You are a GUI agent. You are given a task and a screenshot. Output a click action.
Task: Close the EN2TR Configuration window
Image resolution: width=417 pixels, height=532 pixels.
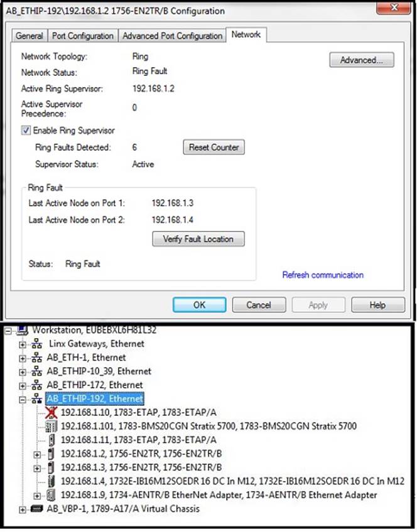(x=394, y=8)
